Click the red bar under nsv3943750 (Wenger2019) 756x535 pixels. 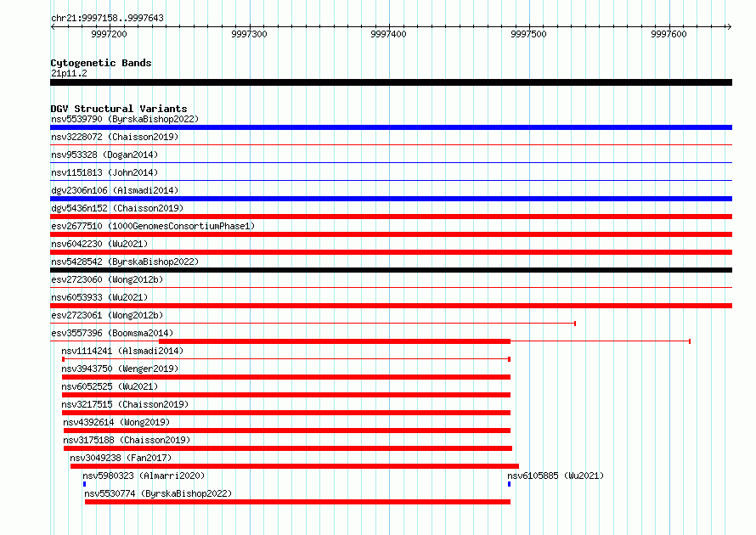(286, 377)
